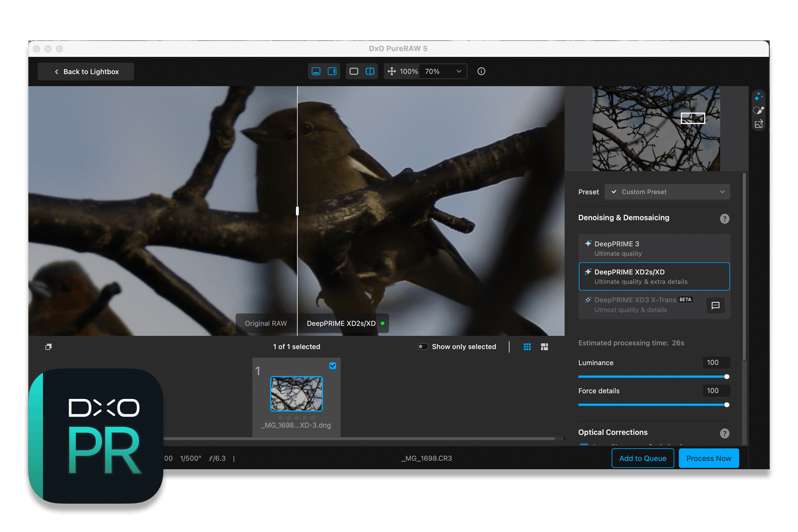Viewport: 798px width, 532px height.
Task: Open the image export/output icon
Action: pyautogui.click(x=759, y=124)
